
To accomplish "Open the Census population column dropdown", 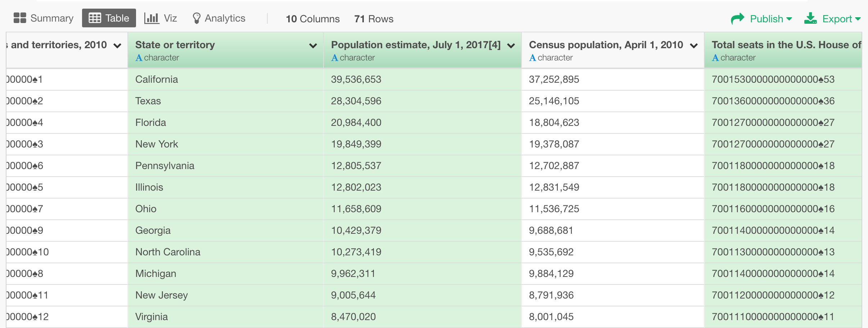I will pos(693,45).
